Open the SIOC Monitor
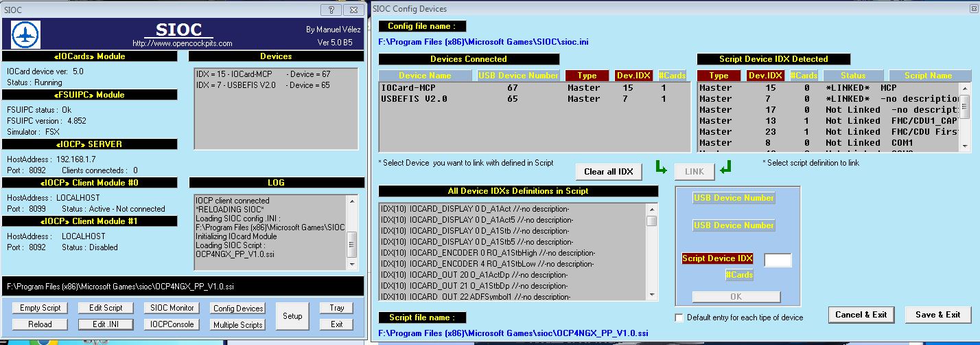 [173, 308]
